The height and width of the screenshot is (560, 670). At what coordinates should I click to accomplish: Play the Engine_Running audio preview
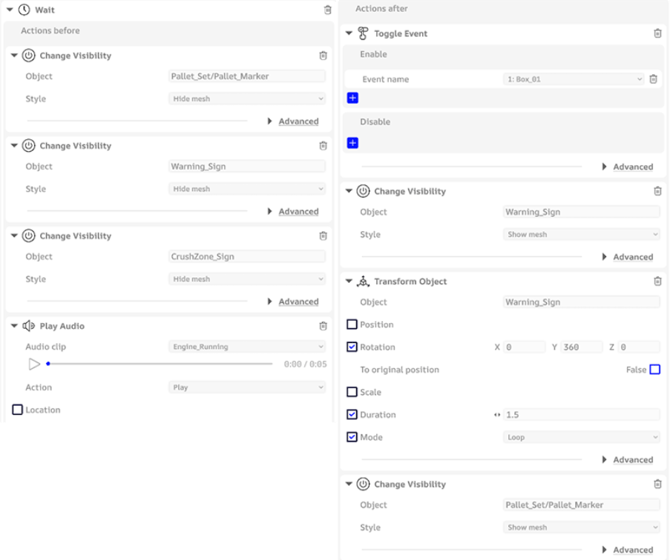[34, 365]
